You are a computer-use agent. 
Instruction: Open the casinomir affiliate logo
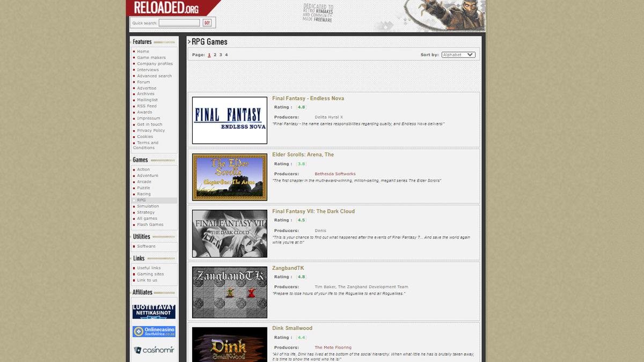point(154,350)
